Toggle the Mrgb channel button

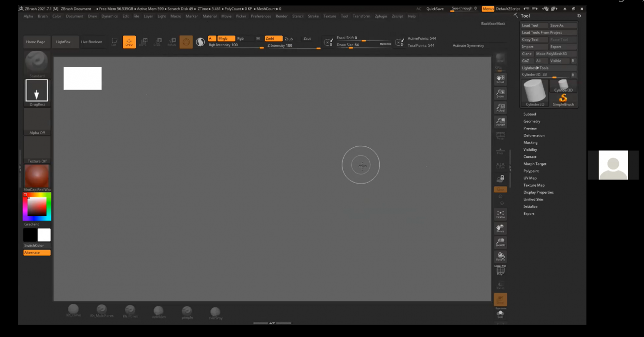coord(226,39)
